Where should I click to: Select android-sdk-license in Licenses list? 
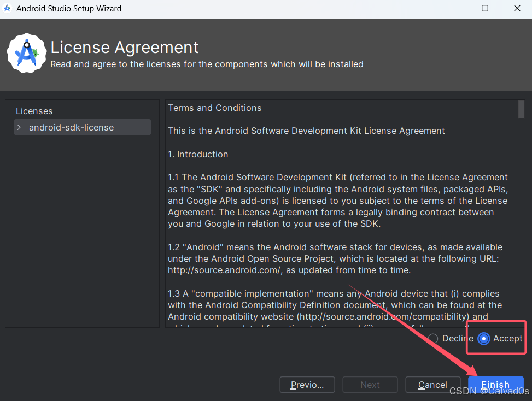click(x=83, y=127)
